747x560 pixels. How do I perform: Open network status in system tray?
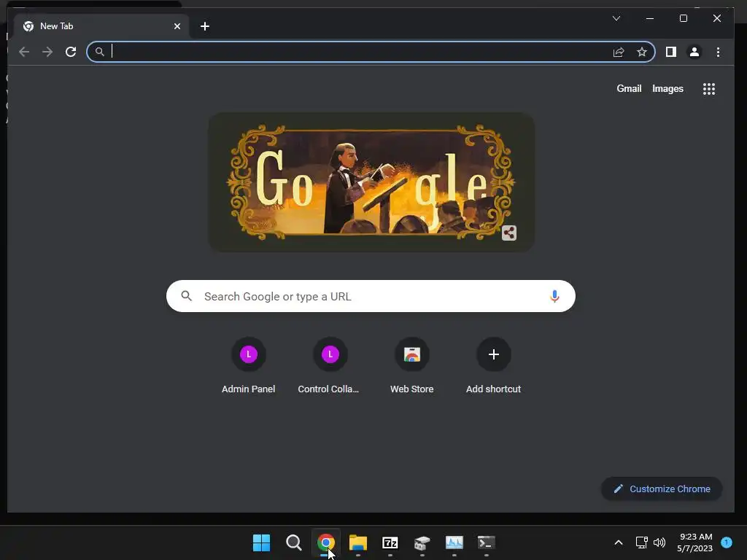[642, 542]
